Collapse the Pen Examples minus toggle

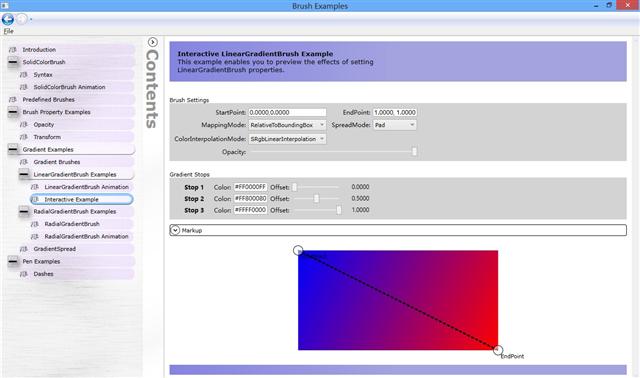(x=13, y=261)
